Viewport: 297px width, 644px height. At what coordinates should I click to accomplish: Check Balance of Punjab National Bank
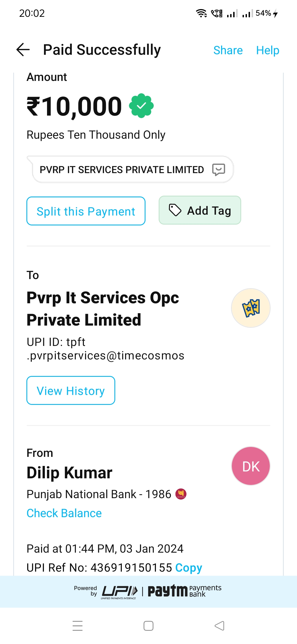64,513
